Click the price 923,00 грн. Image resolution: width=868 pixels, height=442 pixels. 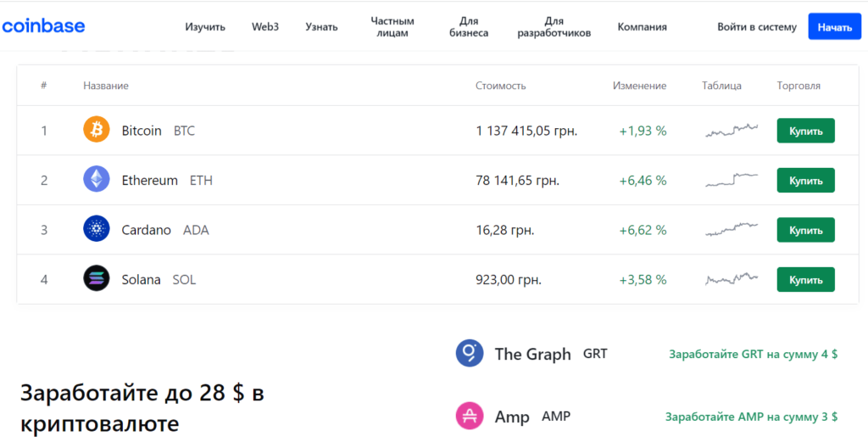pyautogui.click(x=509, y=280)
